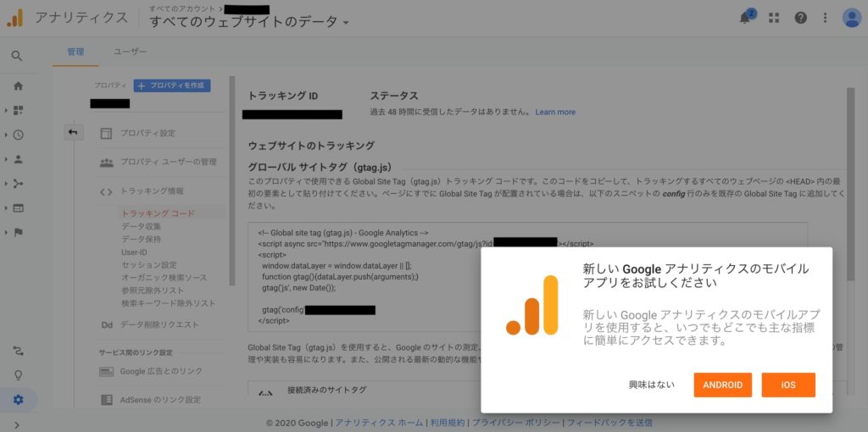868x432 pixels.
Task: Click the notifications bell icon
Action: click(x=745, y=18)
